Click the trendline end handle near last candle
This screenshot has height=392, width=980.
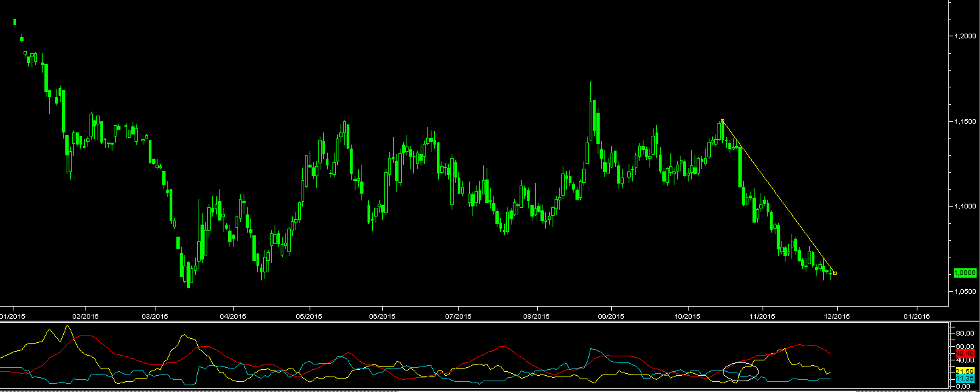(835, 273)
